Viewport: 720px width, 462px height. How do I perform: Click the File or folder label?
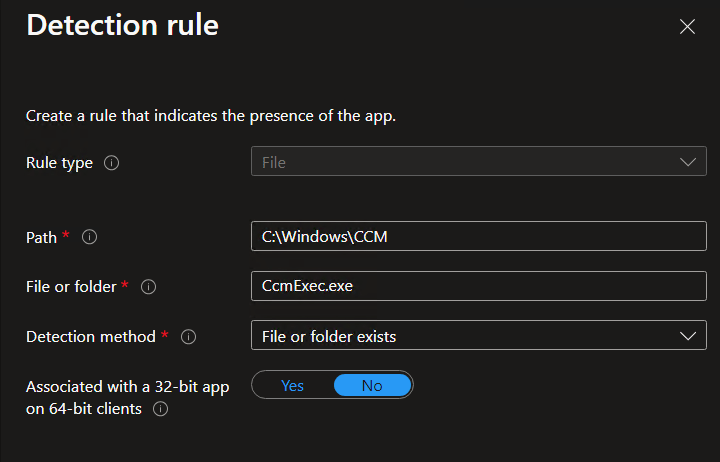(x=71, y=287)
